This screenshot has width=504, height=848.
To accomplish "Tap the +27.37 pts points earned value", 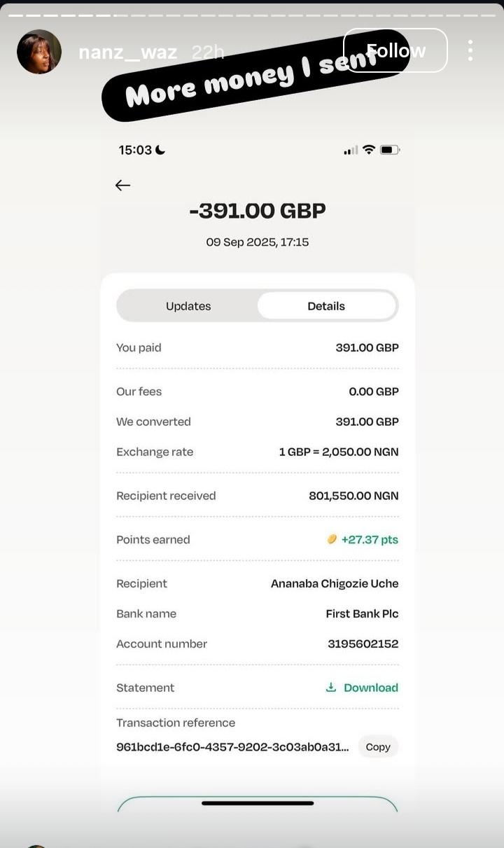I will click(370, 539).
